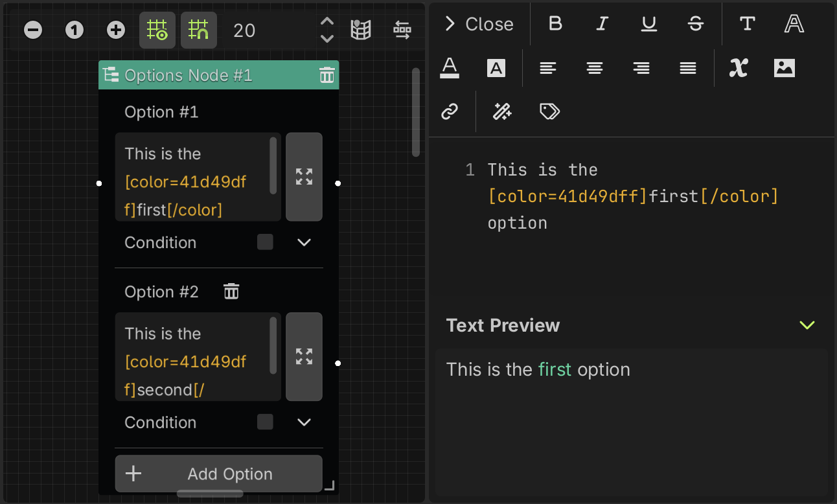Image resolution: width=837 pixels, height=504 pixels.
Task: Expand the Option #2 Condition chevron
Action: (x=304, y=422)
